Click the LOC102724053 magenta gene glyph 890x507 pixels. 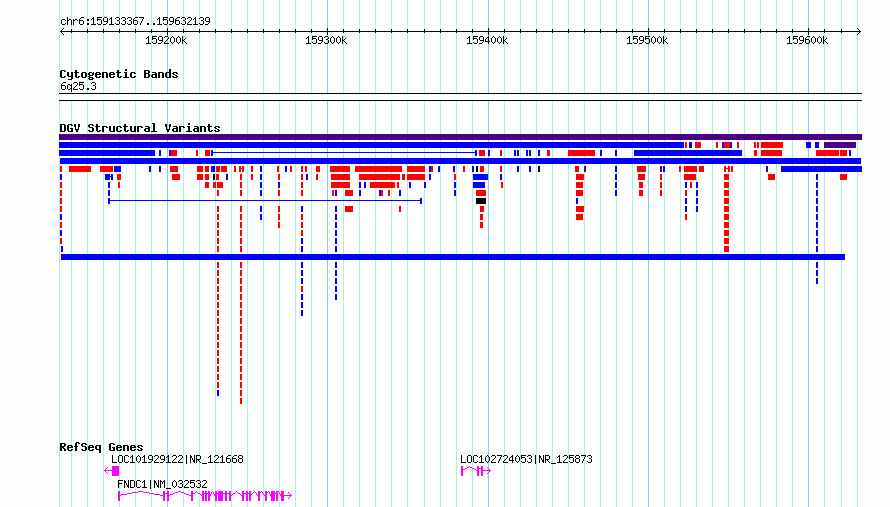click(x=476, y=471)
